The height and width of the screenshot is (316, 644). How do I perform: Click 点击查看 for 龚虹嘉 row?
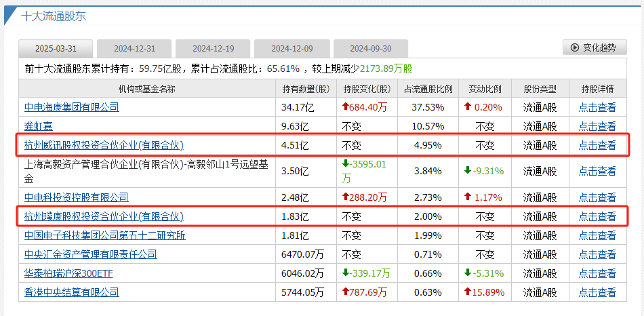(598, 127)
